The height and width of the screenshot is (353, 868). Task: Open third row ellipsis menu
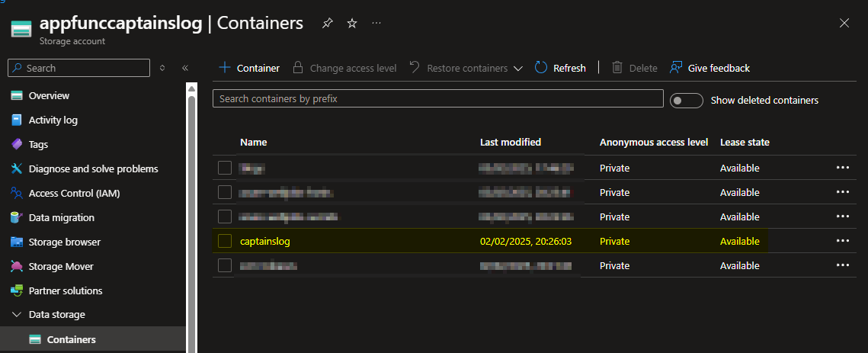pos(843,216)
